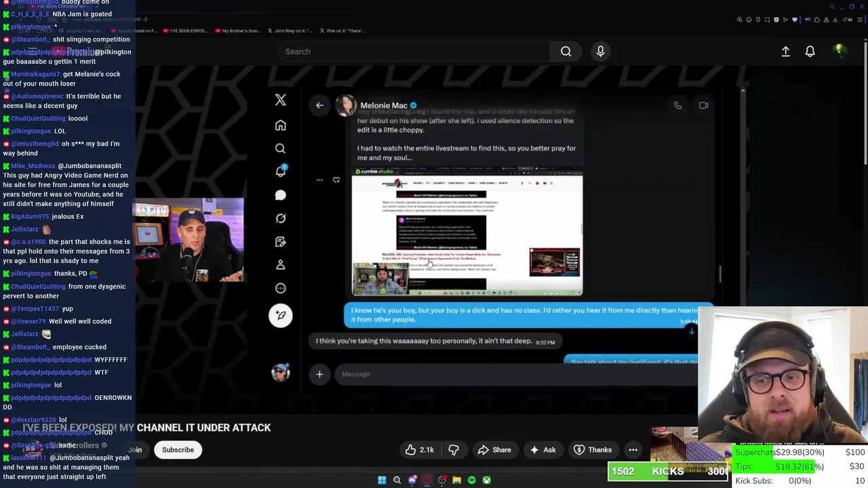Open Discord from the taskbar
Screen dimensions: 868x488
412,481
